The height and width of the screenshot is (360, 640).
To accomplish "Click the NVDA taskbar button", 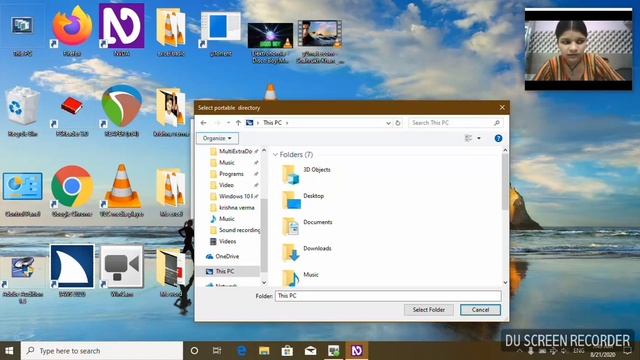I will 356,351.
